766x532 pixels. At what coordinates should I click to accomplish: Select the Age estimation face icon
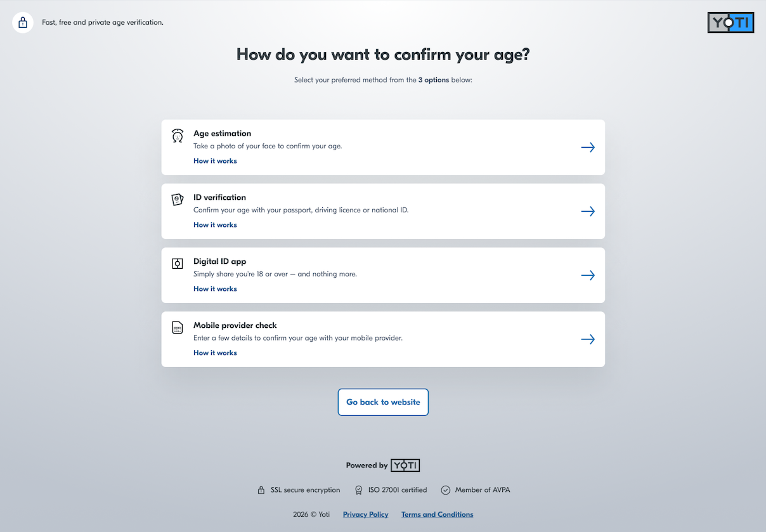177,135
